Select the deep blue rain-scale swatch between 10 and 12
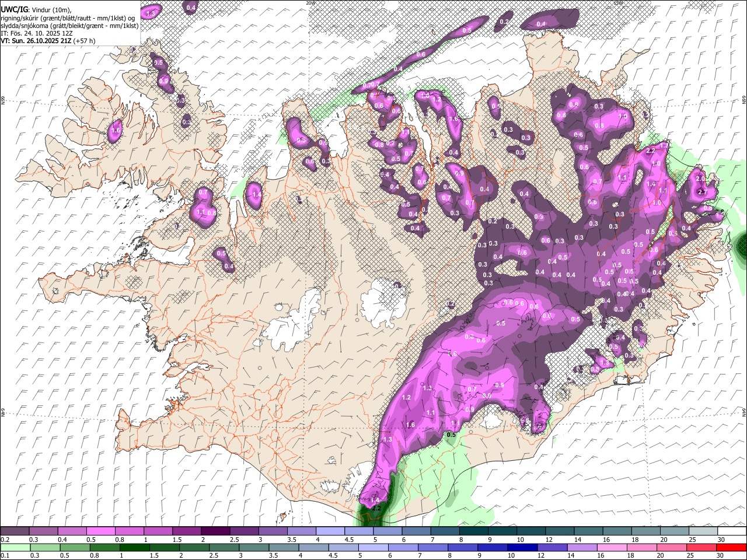The height and width of the screenshot is (560, 747). tap(522, 547)
